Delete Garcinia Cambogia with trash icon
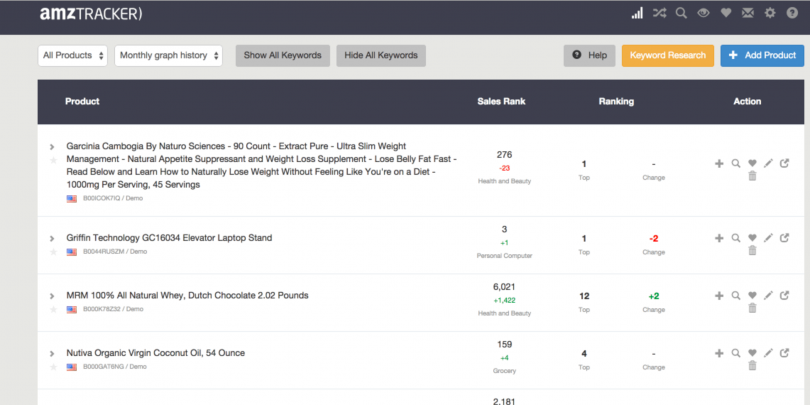 coord(752,176)
